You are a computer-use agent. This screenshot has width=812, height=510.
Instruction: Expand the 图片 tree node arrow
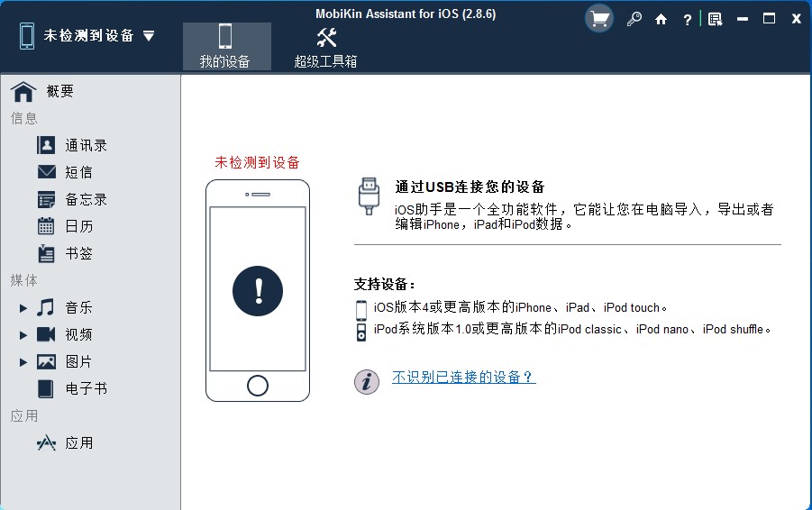[x=23, y=362]
